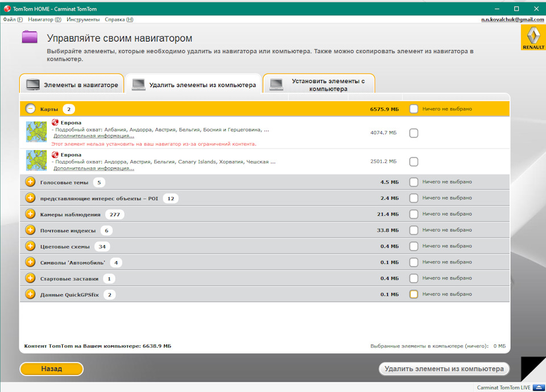
Task: Check the Стартовые заставки checkbox
Action: [x=413, y=278]
